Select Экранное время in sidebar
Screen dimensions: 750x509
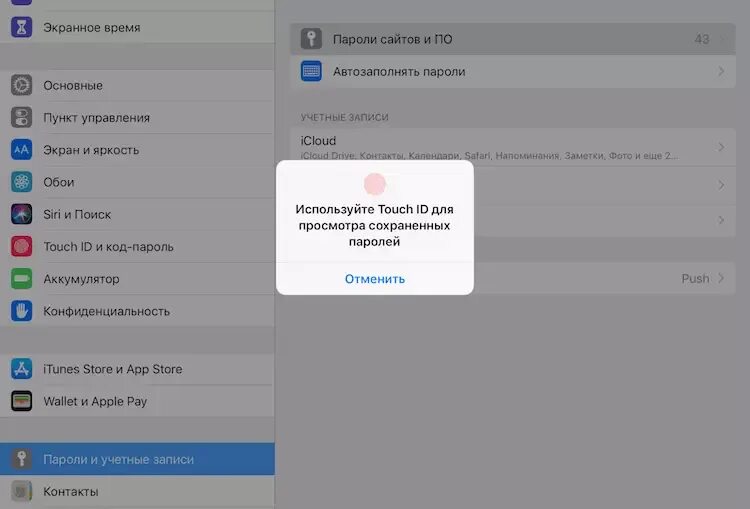[137, 27]
